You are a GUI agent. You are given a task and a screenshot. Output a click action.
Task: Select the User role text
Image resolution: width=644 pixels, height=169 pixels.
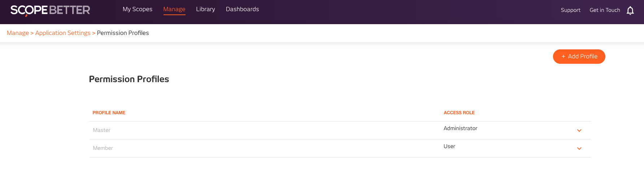449,146
